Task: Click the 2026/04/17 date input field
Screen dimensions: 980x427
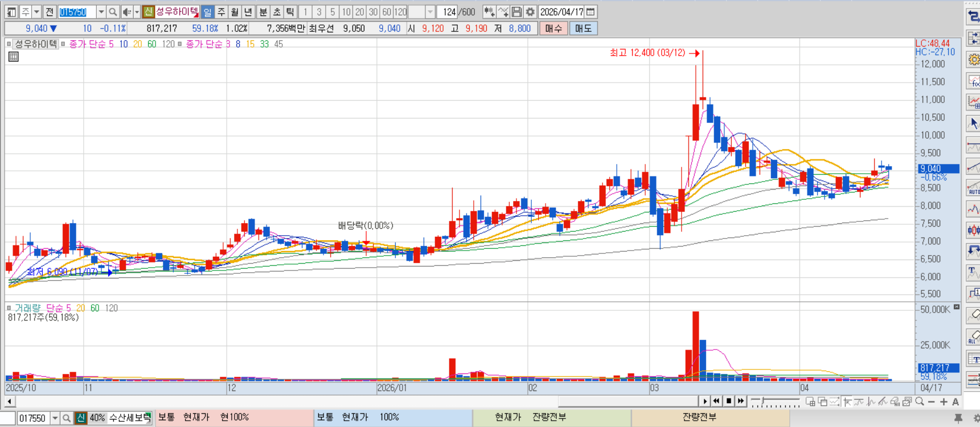Action: [561, 12]
